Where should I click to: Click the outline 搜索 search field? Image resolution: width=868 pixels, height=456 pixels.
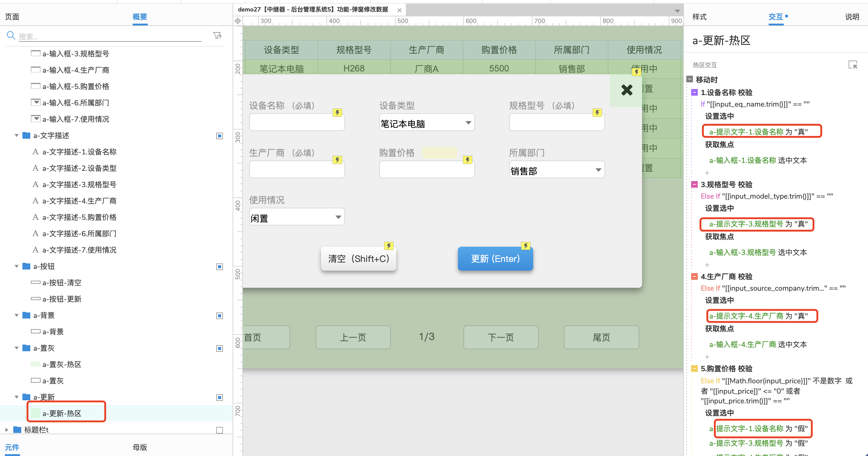(x=110, y=36)
